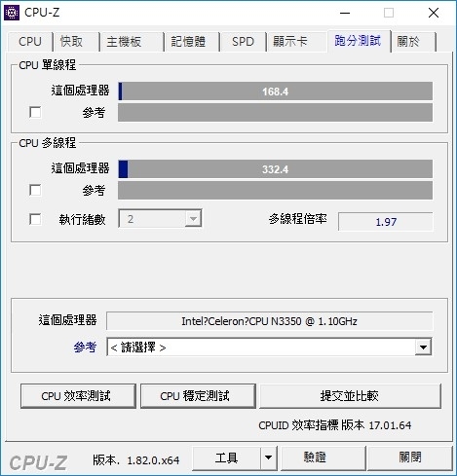457x476 pixels.
Task: Open the 工具 dropdown arrow
Action: pos(268,458)
